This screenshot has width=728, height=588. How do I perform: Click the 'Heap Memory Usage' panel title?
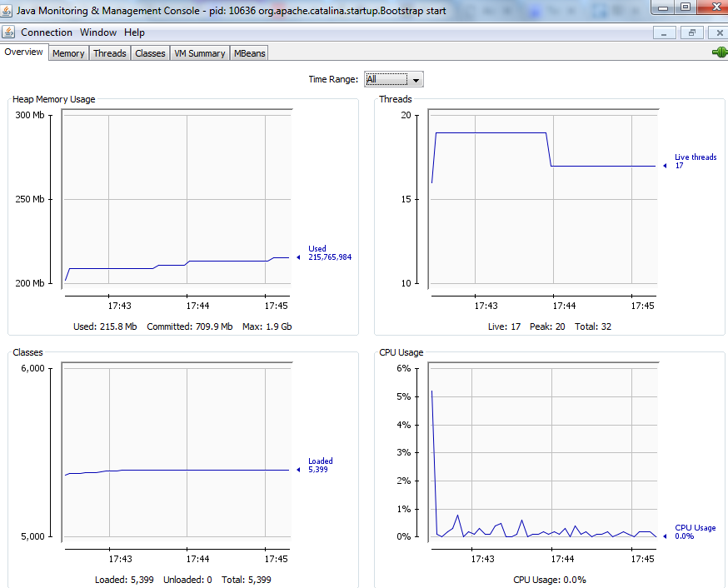(54, 99)
